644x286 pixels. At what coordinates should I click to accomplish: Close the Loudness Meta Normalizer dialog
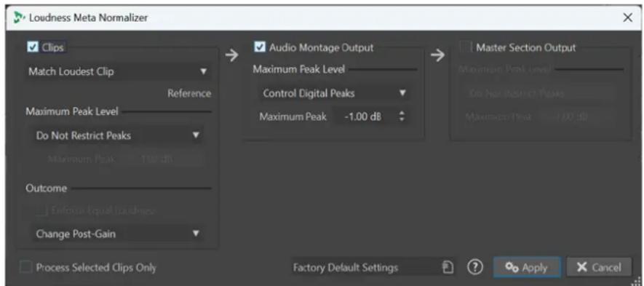click(x=627, y=17)
